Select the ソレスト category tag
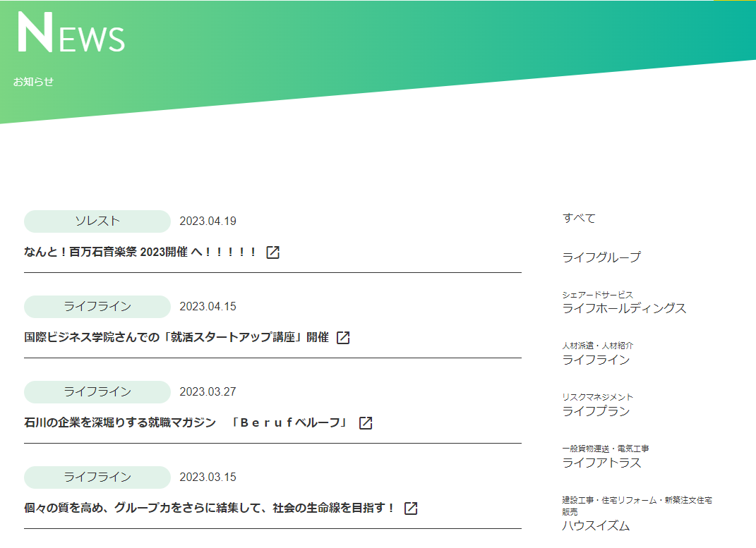 pos(97,221)
